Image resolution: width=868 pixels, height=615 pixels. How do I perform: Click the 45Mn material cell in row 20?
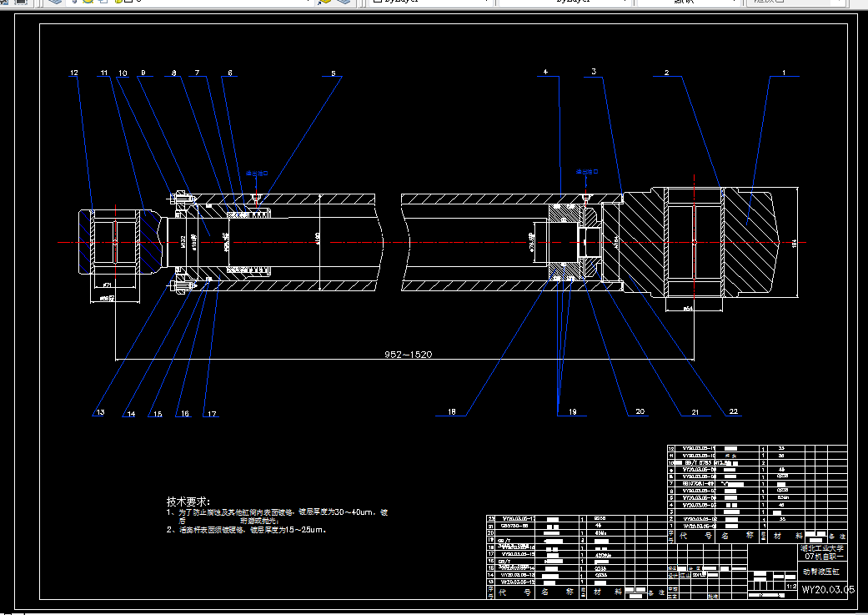(600, 533)
